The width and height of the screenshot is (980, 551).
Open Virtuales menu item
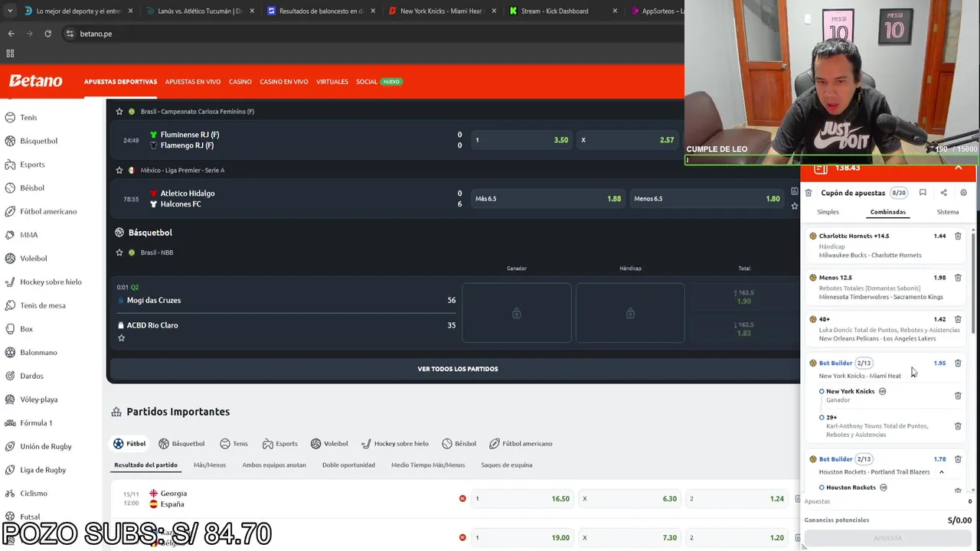[x=332, y=82]
